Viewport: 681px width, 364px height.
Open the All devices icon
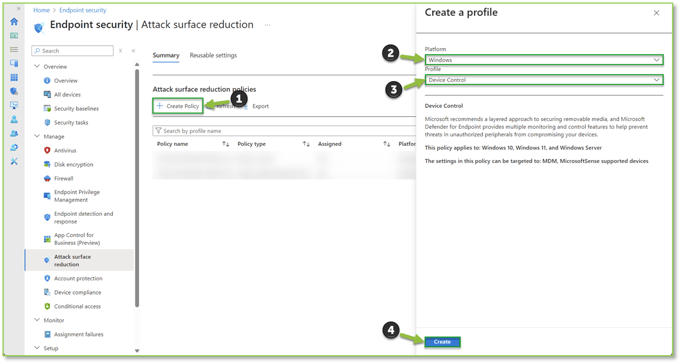coord(47,94)
